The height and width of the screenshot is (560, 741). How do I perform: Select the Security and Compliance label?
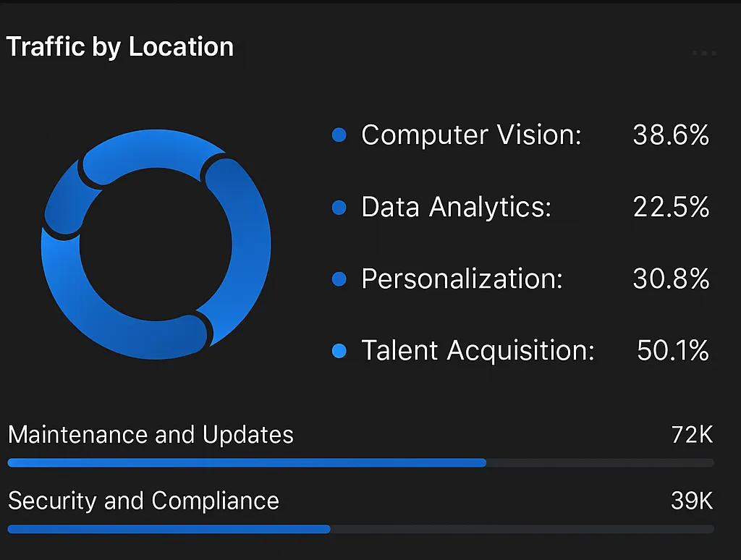143,501
